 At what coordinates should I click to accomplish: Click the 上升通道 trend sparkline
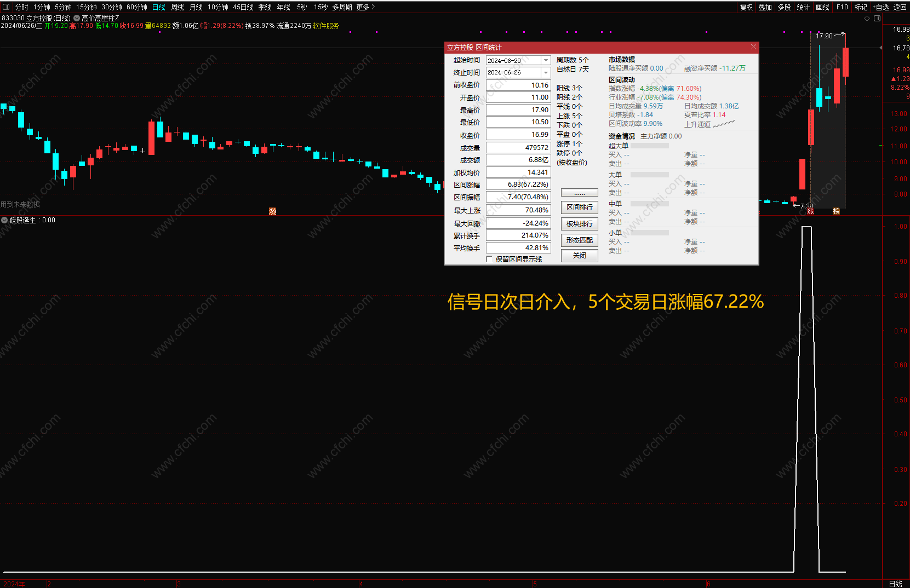point(724,124)
